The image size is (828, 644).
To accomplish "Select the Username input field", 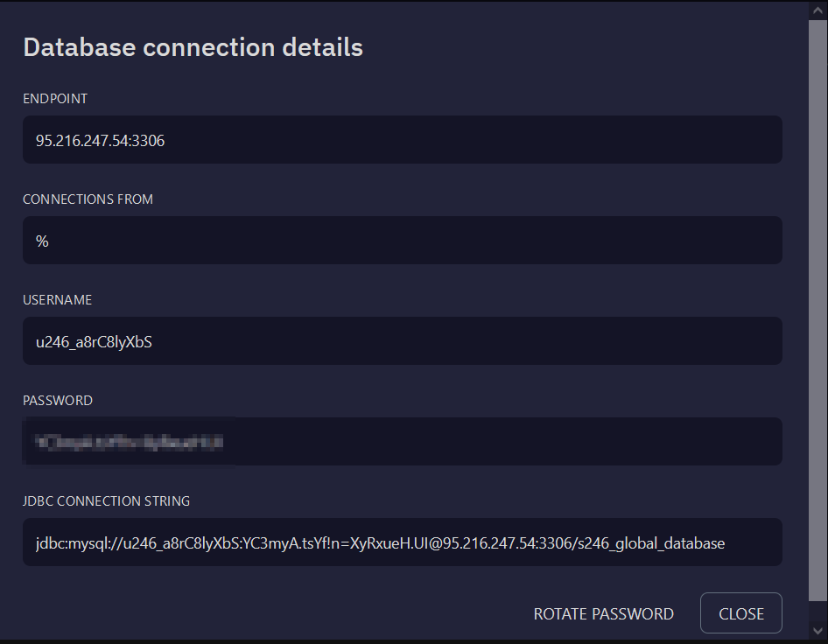I will click(x=402, y=341).
